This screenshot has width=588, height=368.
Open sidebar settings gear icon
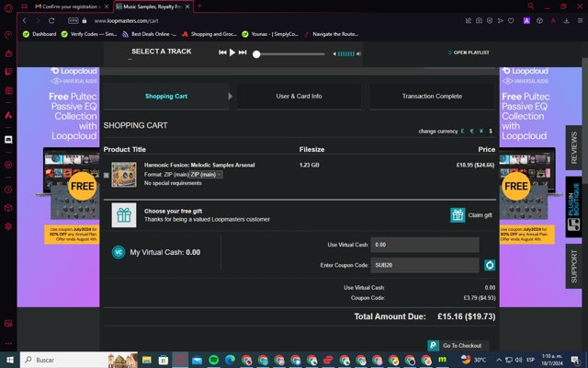tap(8, 226)
